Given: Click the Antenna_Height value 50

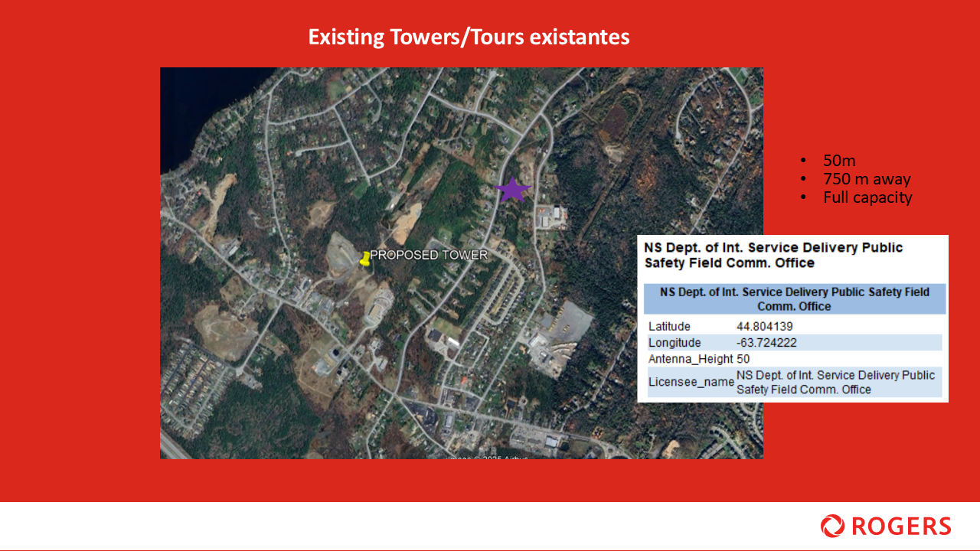Looking at the screenshot, I should click(743, 359).
